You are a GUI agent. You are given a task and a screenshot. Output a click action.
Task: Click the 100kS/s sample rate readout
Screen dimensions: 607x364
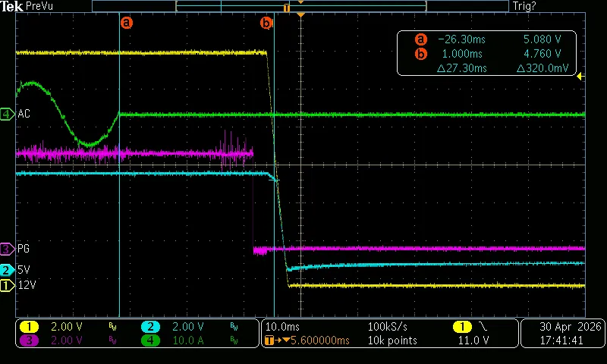pyautogui.click(x=387, y=327)
